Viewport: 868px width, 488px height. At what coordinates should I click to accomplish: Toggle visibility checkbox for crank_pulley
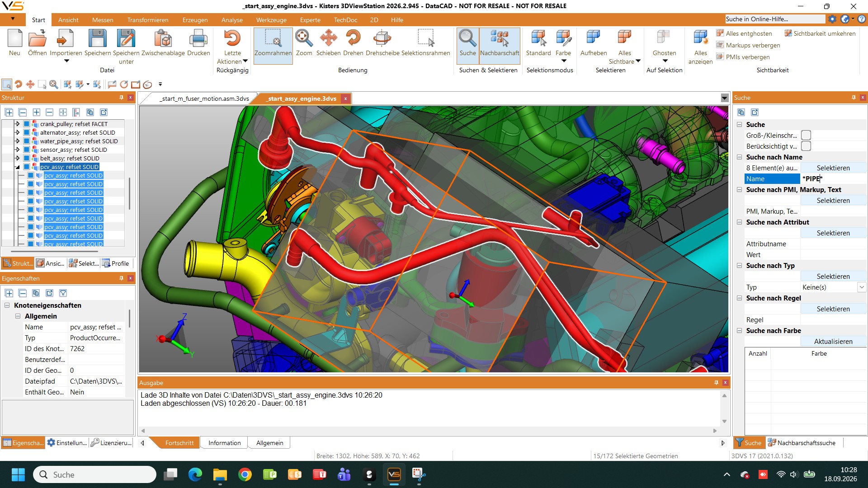click(x=27, y=124)
